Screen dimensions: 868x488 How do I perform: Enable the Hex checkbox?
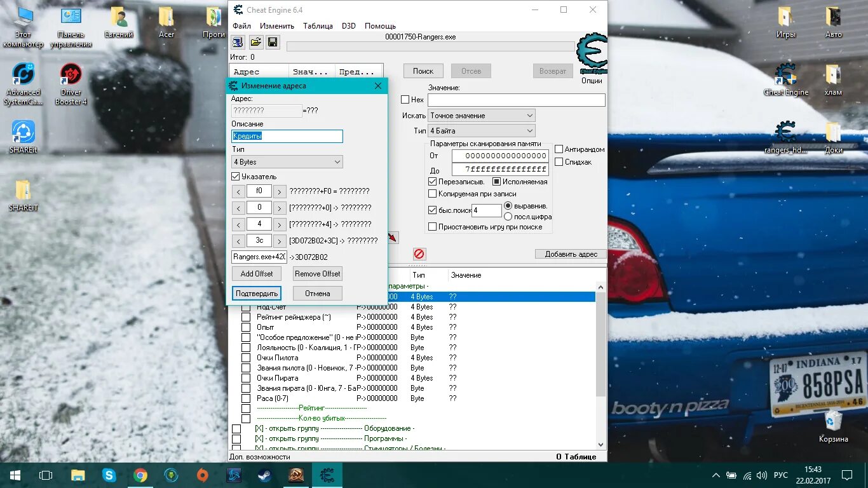point(405,100)
